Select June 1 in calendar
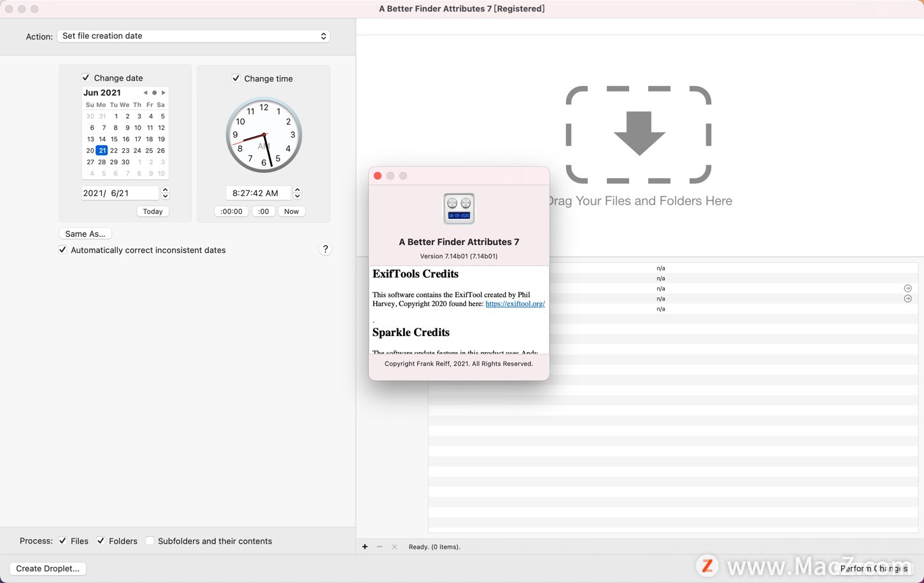This screenshot has width=924, height=583. click(x=116, y=116)
